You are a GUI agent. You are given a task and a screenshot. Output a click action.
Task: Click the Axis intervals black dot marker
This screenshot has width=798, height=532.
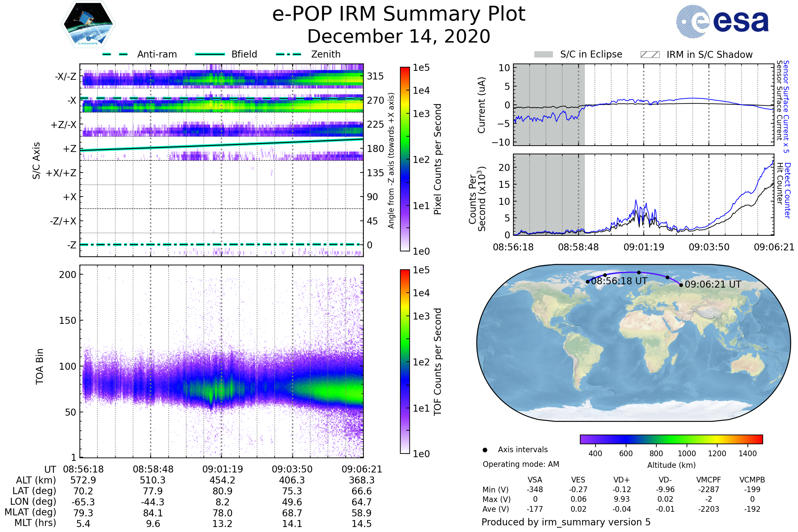coord(485,450)
